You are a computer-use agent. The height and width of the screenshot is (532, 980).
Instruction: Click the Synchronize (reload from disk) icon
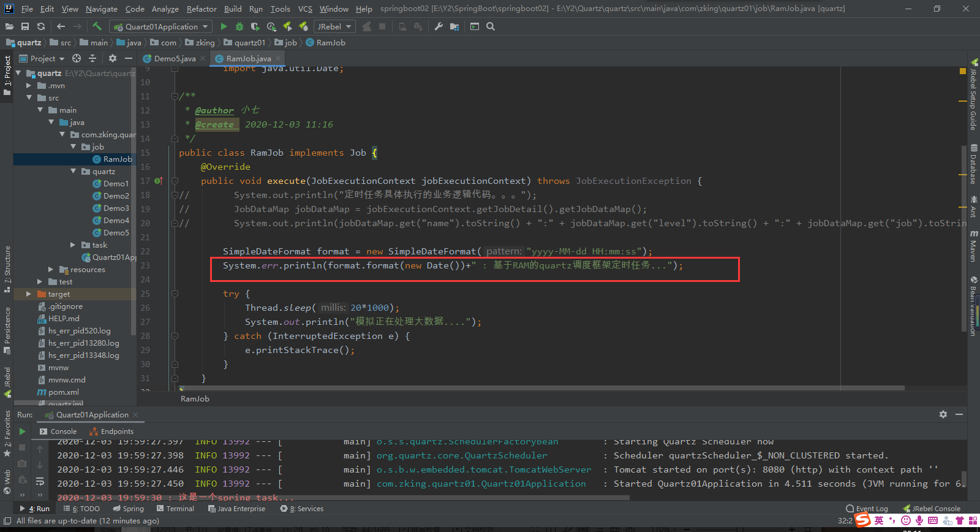pos(41,26)
